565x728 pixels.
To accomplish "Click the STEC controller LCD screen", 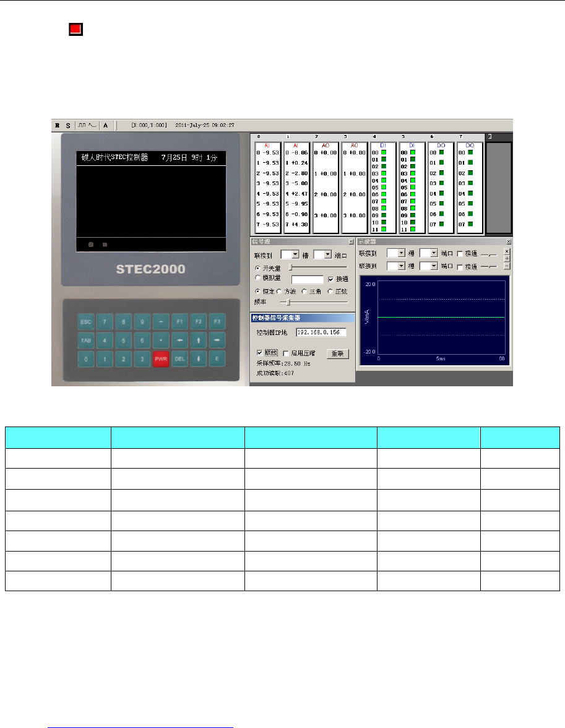I will pyautogui.click(x=152, y=201).
